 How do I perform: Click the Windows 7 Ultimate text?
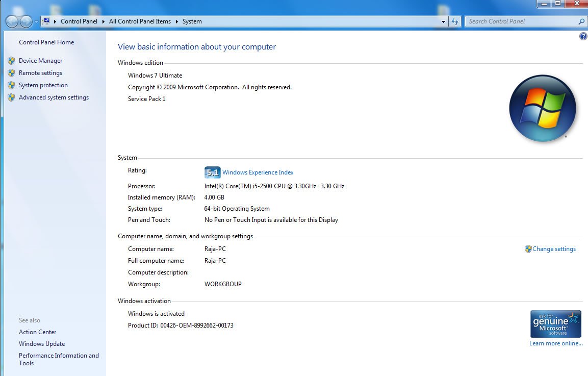[x=155, y=76]
